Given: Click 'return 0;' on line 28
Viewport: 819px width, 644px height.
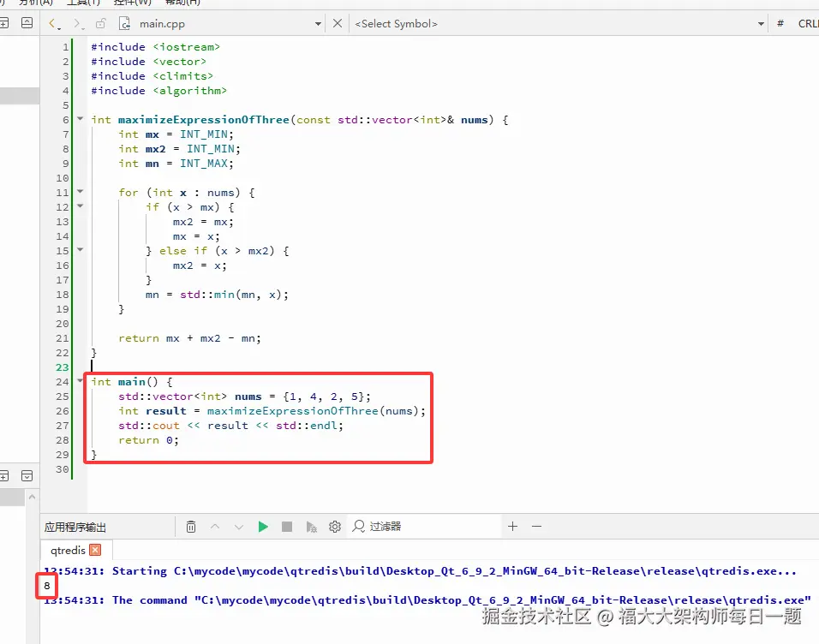Looking at the screenshot, I should pos(148,440).
